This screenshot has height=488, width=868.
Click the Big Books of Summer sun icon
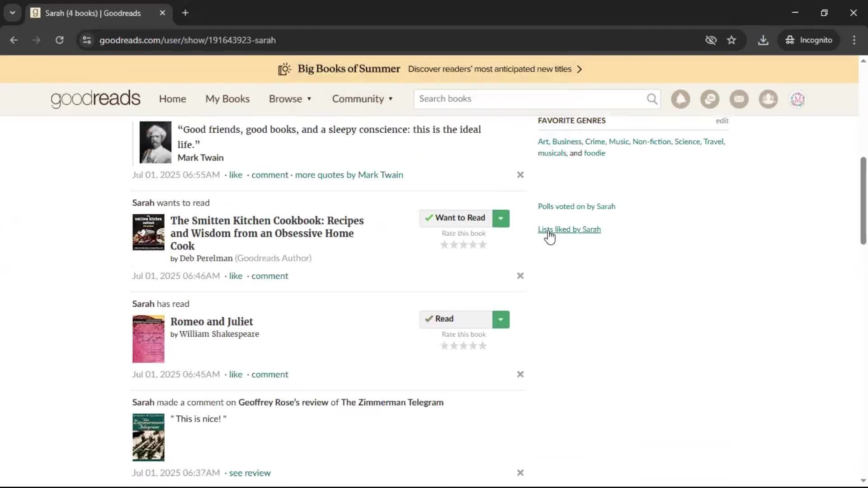[284, 69]
